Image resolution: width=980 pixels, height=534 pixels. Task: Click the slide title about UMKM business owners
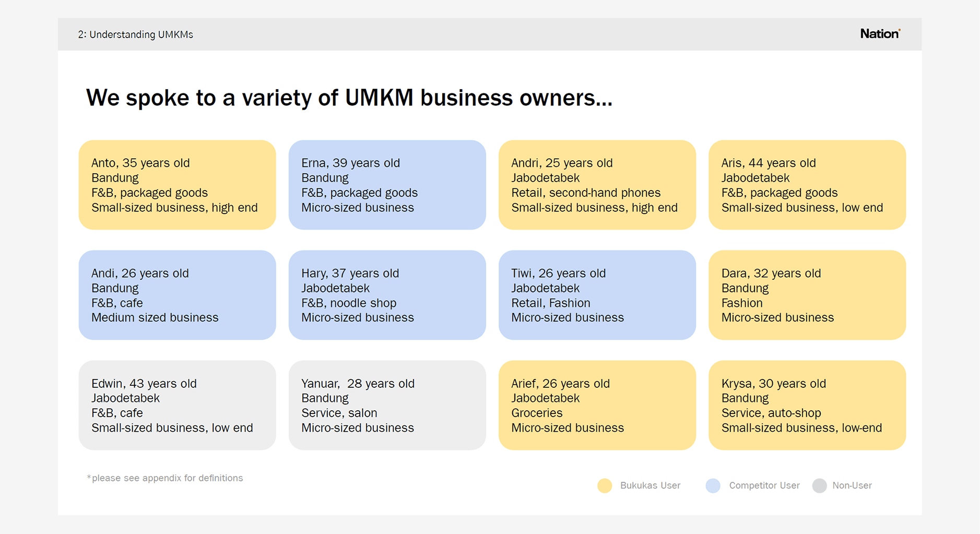[349, 98]
